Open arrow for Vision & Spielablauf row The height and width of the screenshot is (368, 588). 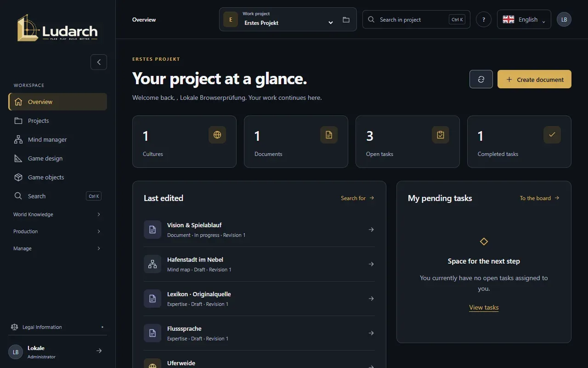[371, 230]
